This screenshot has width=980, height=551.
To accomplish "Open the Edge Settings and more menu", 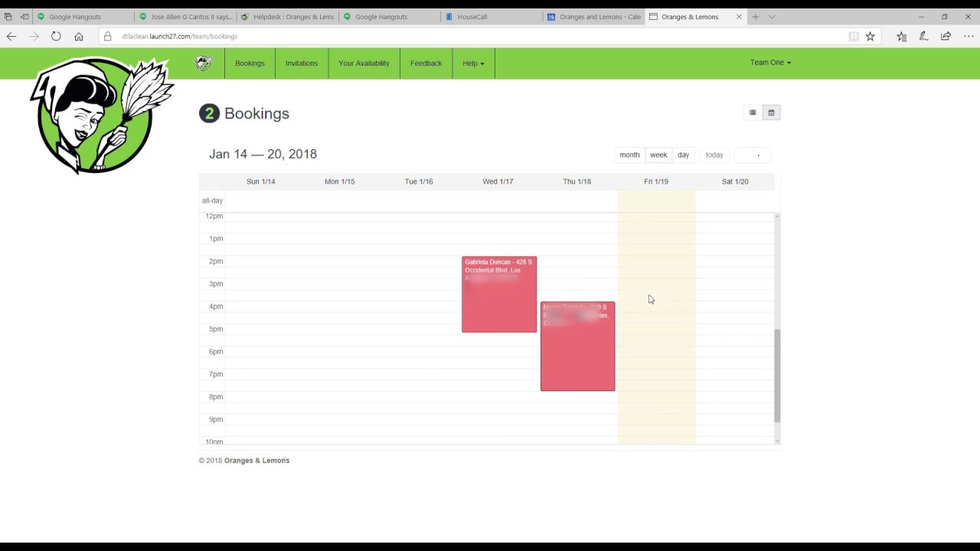I will pos(969,36).
